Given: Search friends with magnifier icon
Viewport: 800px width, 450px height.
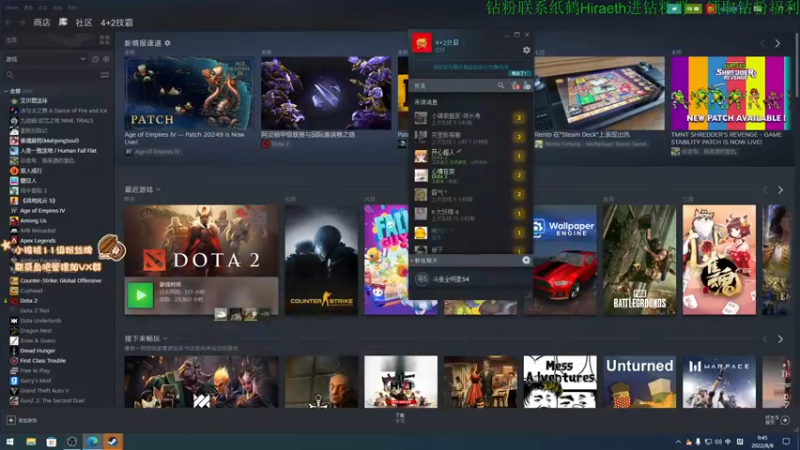Looking at the screenshot, I should pyautogui.click(x=501, y=86).
